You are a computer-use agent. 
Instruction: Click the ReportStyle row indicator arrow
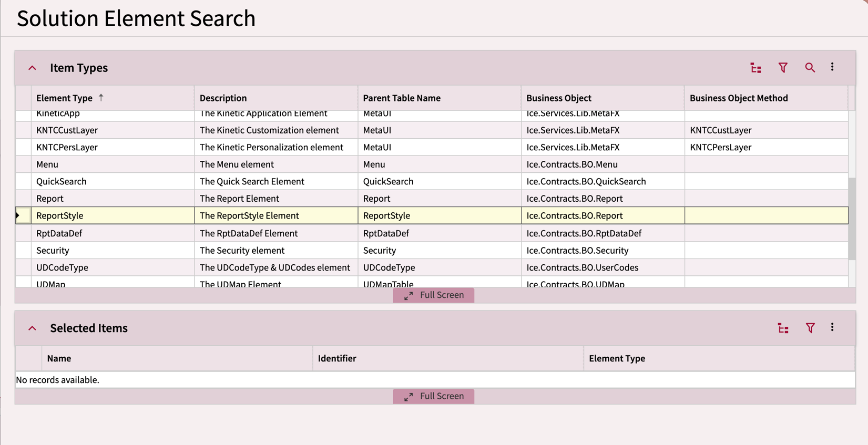point(18,215)
